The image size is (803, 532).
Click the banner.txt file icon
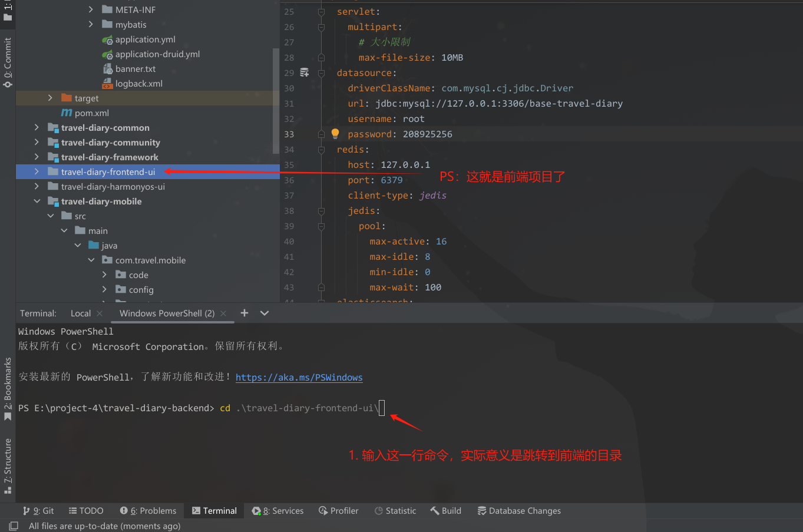click(x=107, y=69)
